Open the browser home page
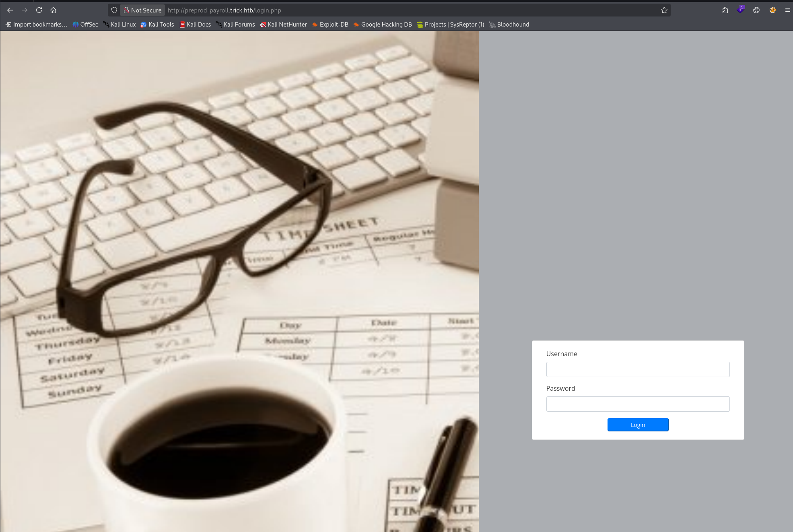 pos(53,10)
